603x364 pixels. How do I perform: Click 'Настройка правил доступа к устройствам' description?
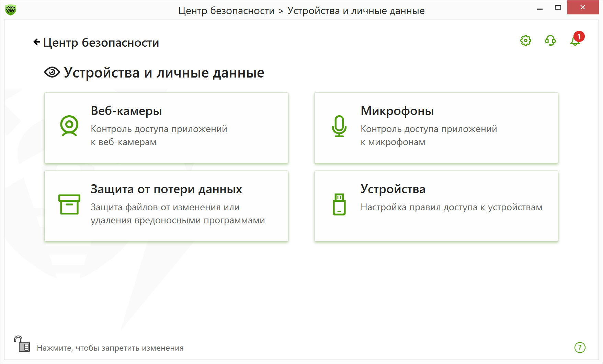[x=452, y=207]
